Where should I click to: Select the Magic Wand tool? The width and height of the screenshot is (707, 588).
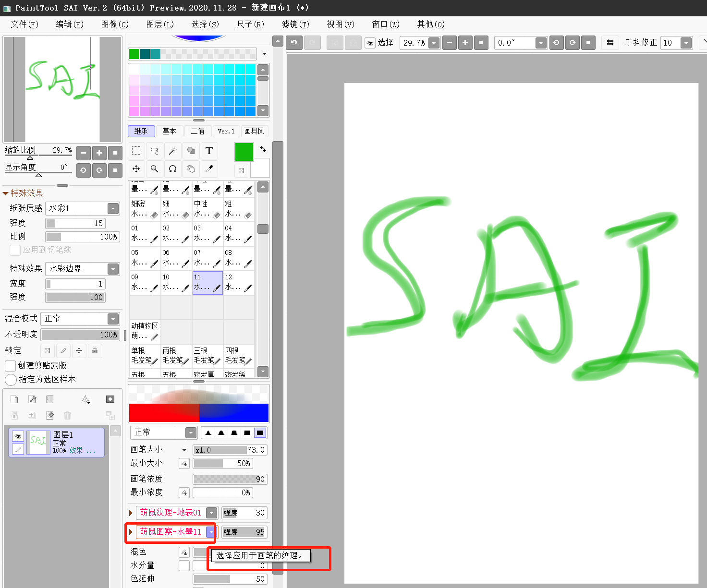(172, 151)
